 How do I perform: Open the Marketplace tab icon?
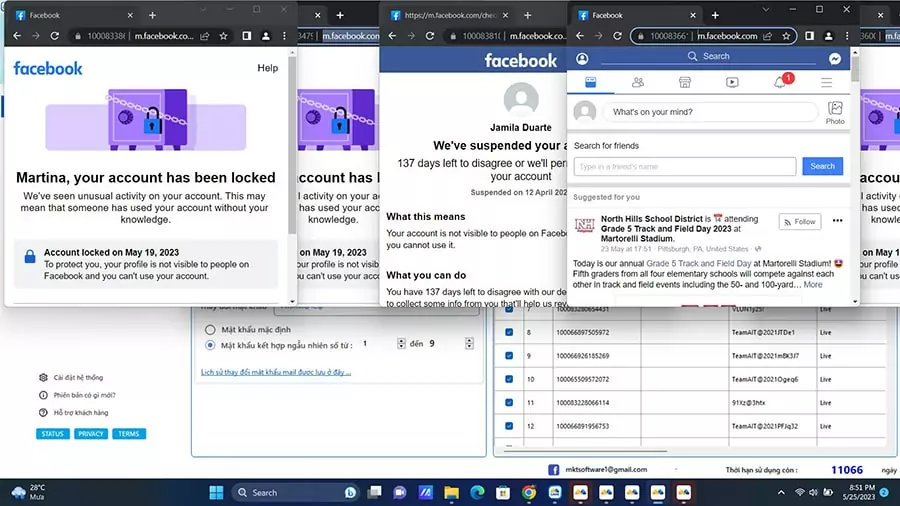tap(685, 83)
